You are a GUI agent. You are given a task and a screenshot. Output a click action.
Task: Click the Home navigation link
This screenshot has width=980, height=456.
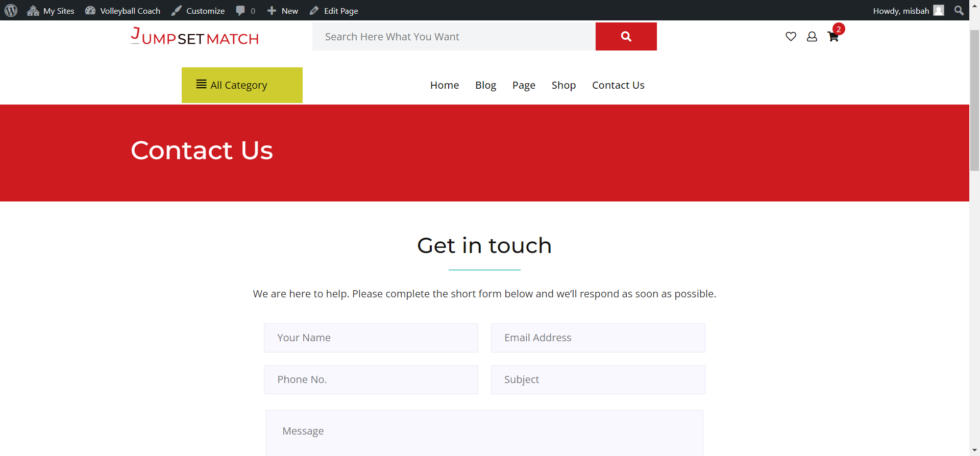pos(444,85)
